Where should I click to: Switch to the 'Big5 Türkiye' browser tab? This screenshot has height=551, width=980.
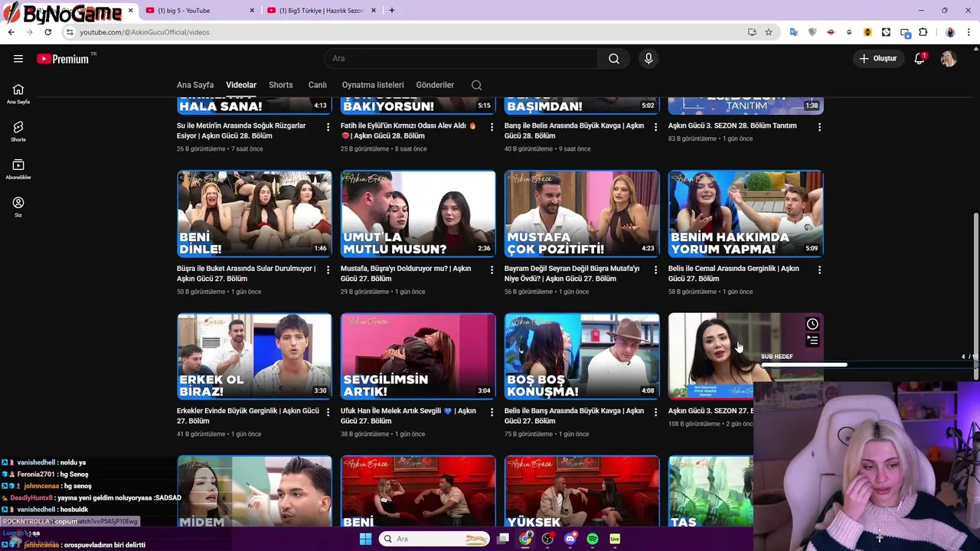click(322, 11)
